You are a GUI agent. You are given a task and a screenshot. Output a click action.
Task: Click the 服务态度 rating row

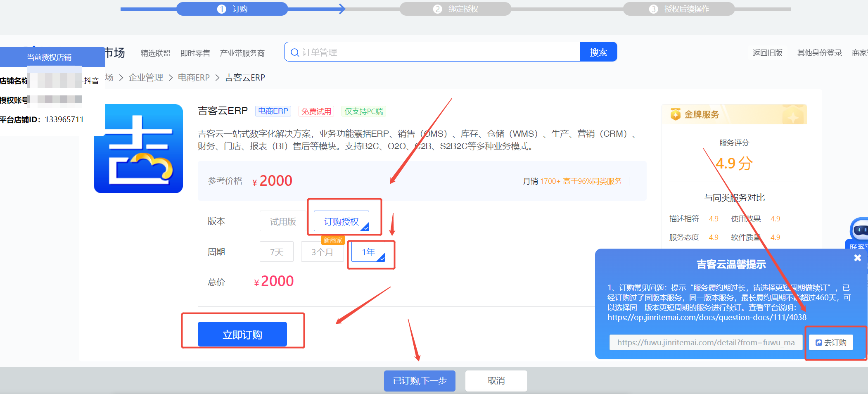(x=694, y=237)
